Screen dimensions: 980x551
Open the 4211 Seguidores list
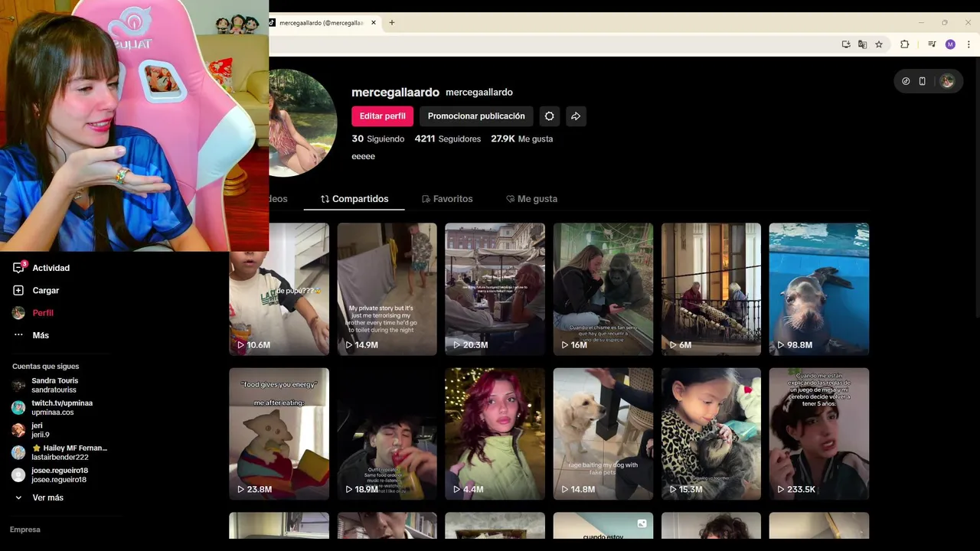click(448, 139)
